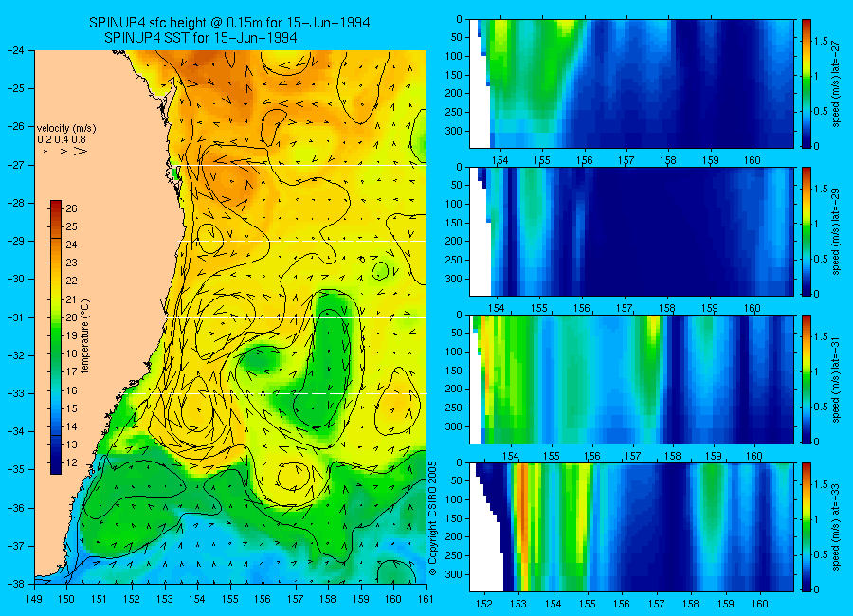Click the "161" longitude tick under the map

pyautogui.click(x=426, y=599)
